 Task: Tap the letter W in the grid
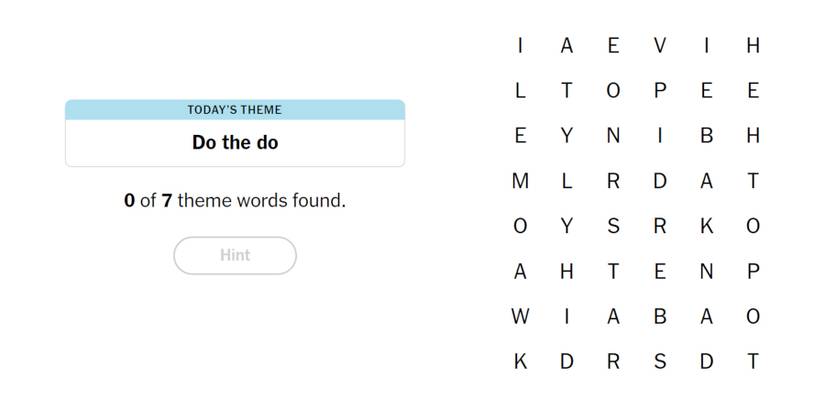coord(520,317)
